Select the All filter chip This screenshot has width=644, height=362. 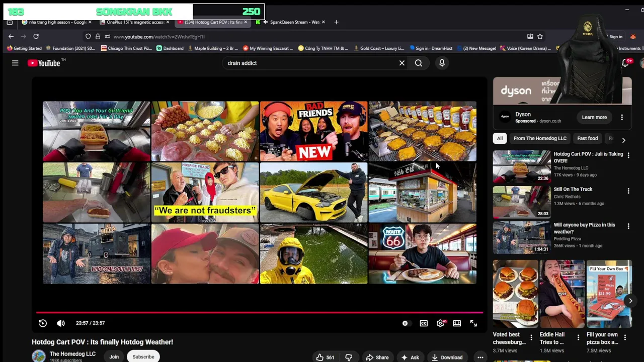[500, 138]
